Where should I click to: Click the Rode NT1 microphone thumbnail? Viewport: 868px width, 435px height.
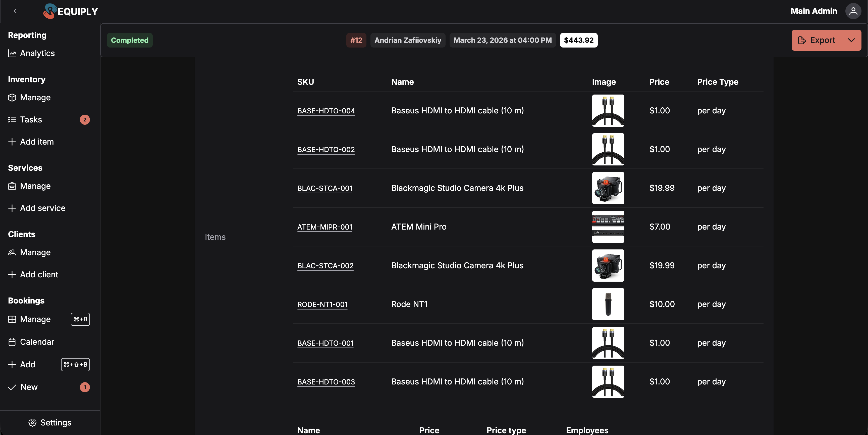pyautogui.click(x=608, y=304)
